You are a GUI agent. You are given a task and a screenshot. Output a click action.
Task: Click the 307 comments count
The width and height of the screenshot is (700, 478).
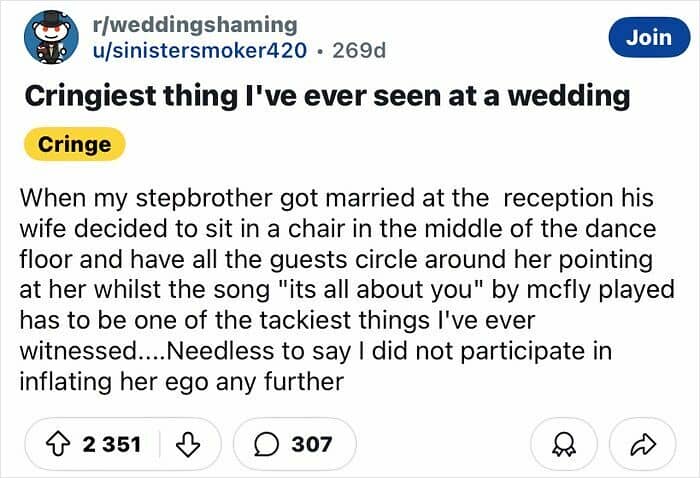coord(312,445)
